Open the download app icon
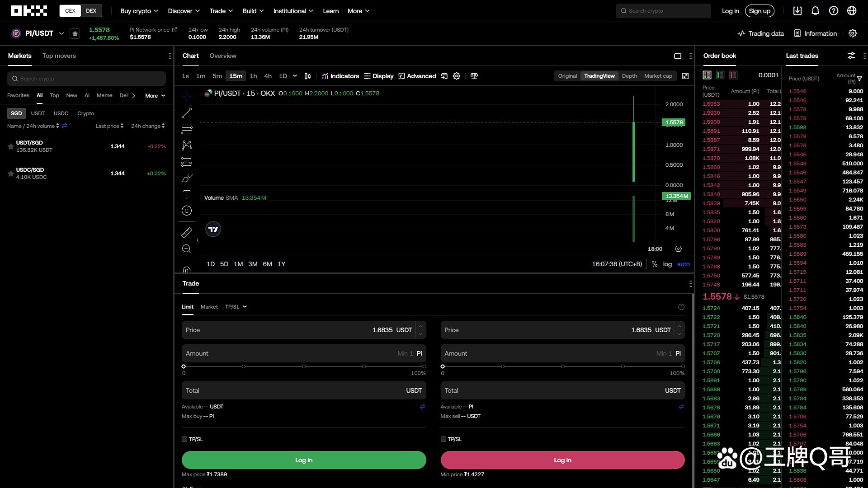The image size is (868, 488). pyautogui.click(x=797, y=11)
